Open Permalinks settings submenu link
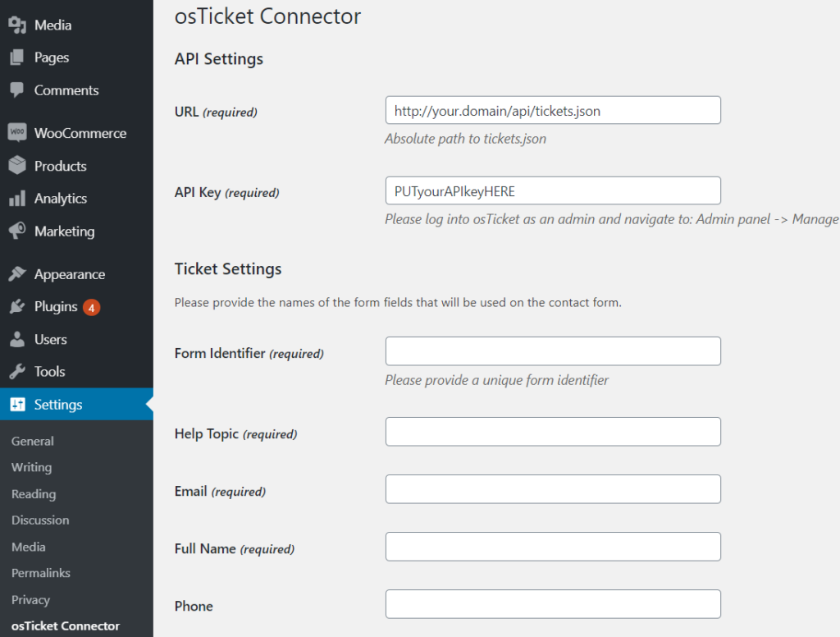This screenshot has width=840, height=637. pos(41,573)
